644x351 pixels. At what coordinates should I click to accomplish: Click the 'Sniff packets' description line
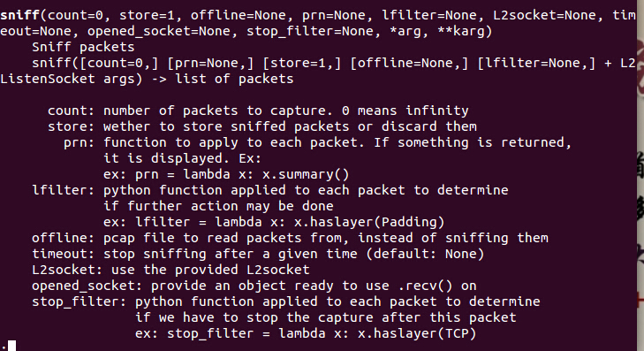click(x=83, y=47)
